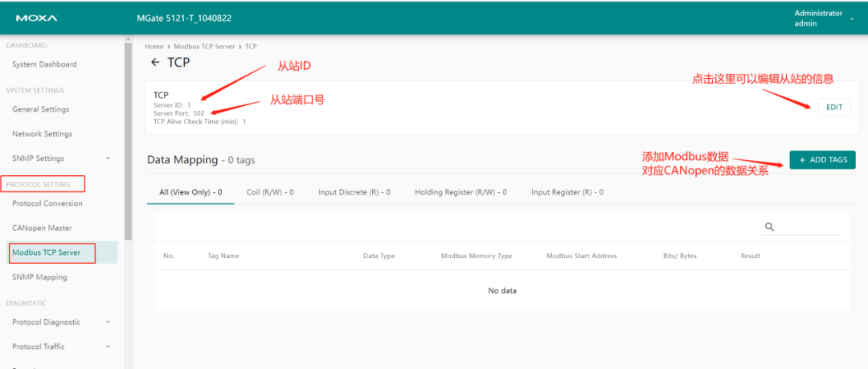Open Protocol Conversion page

coord(47,203)
